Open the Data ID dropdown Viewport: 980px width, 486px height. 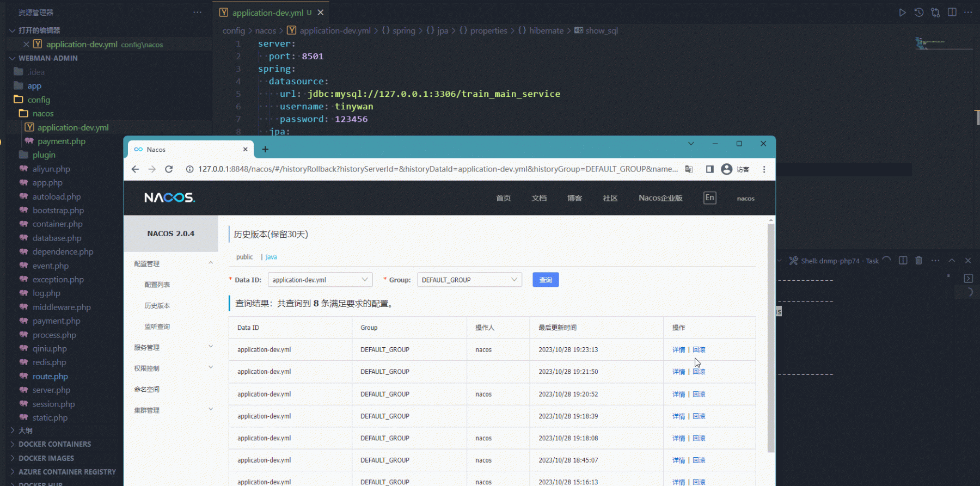320,280
